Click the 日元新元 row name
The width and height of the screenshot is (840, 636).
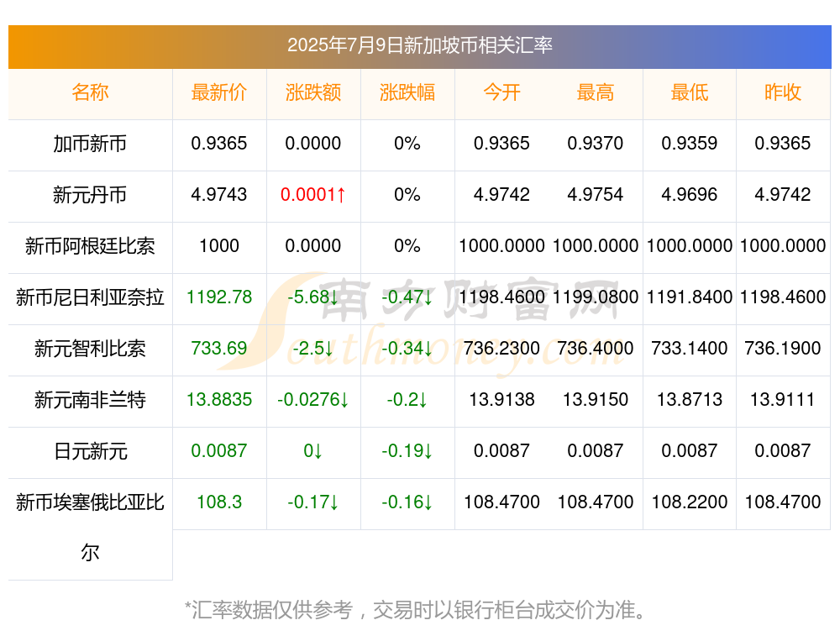[x=90, y=451]
